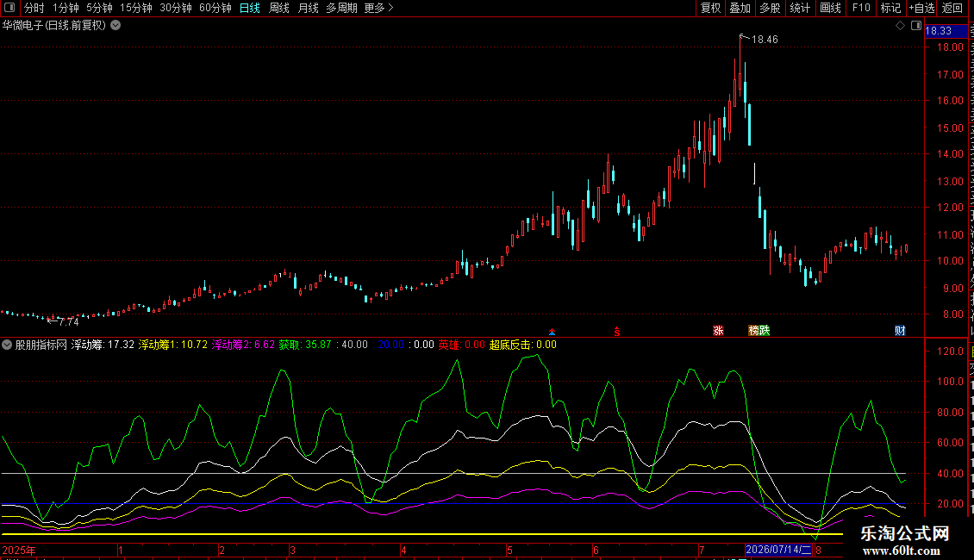Click the 涨 event marker

coord(719,331)
